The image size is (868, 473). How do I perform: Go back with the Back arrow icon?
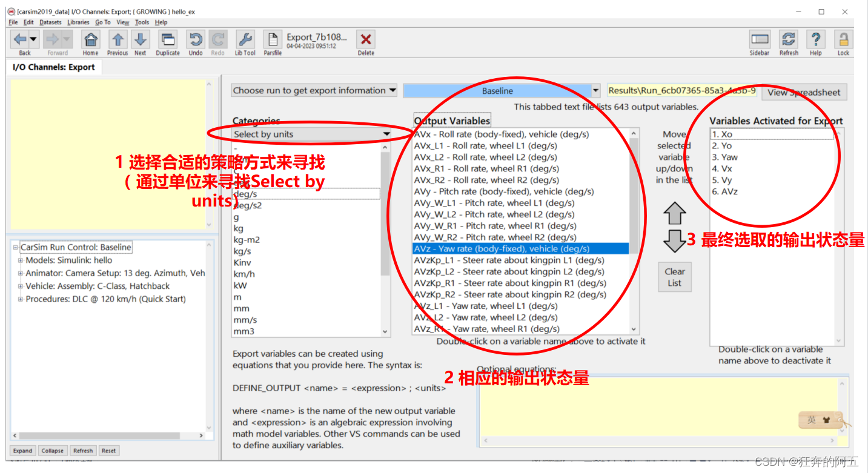pos(20,39)
